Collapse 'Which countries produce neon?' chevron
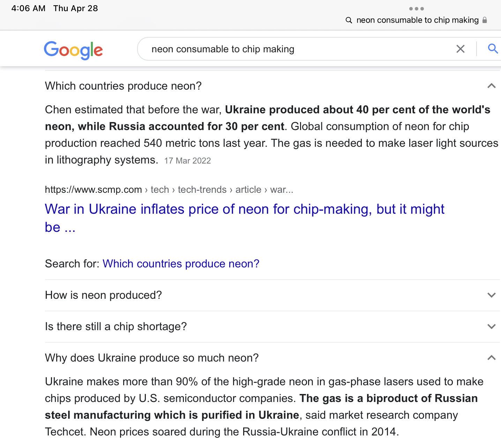Screen dimensions: 501x448 coord(491,86)
